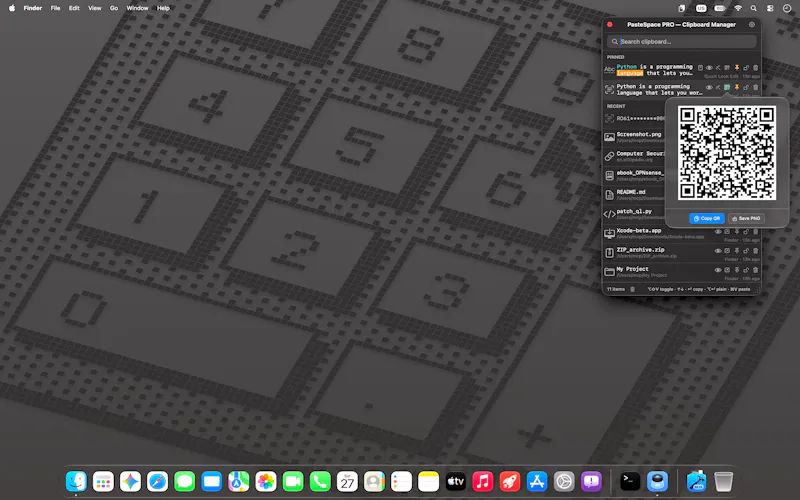Share the first pinned Python item

click(718, 67)
